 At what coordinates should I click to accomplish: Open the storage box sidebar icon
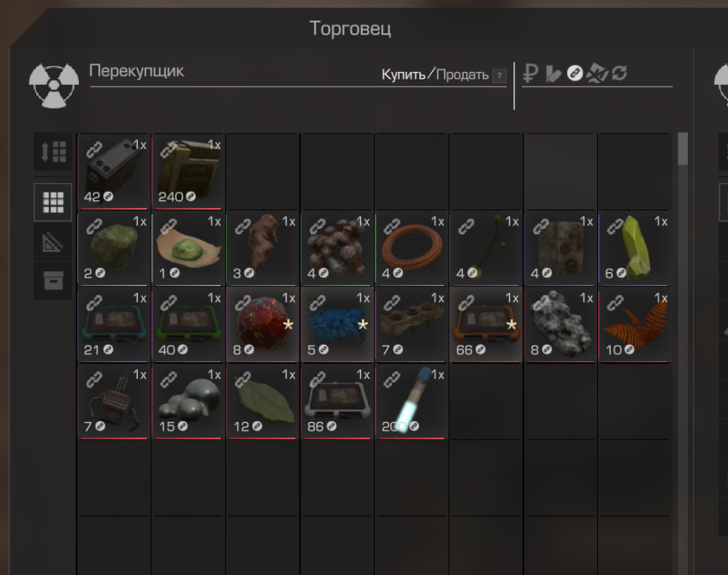53,281
